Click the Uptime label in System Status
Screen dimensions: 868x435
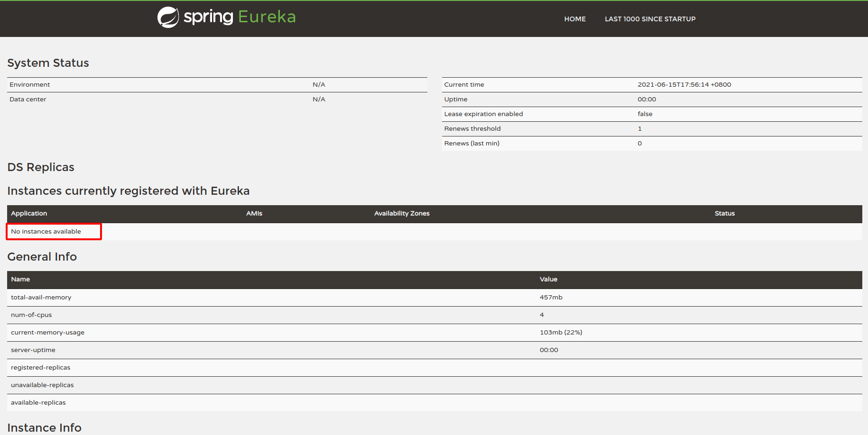pyautogui.click(x=456, y=100)
